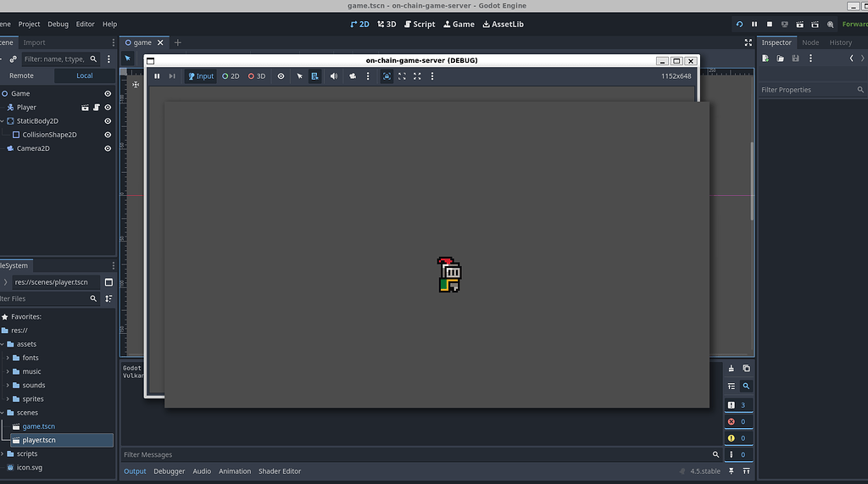This screenshot has width=868, height=484.
Task: Switch to the Node dock tab
Action: pos(810,42)
